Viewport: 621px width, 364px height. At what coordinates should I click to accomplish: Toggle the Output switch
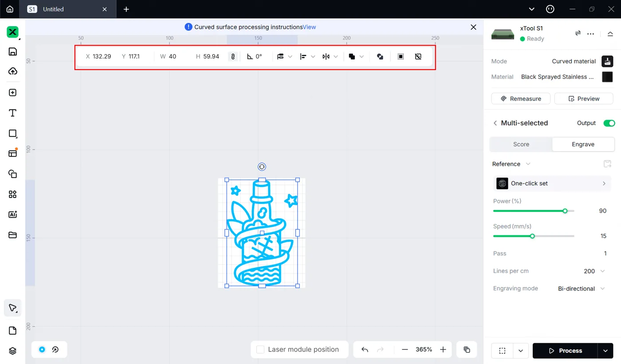click(x=609, y=123)
